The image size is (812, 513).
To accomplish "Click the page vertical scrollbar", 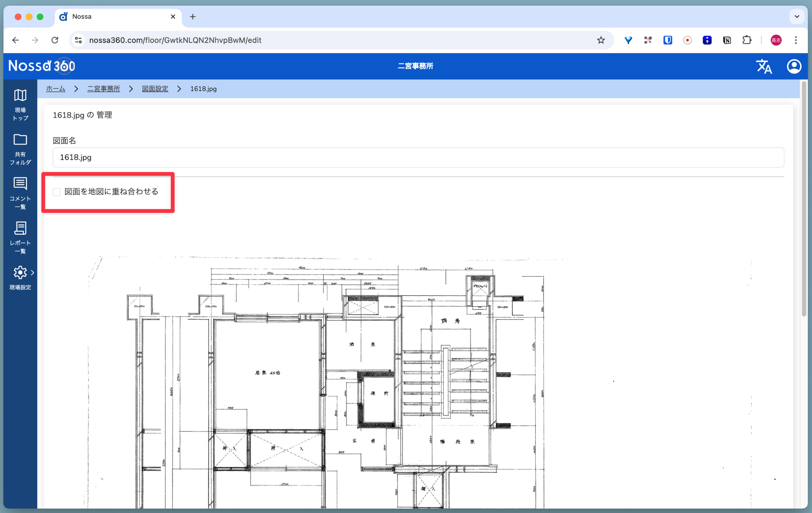I will pyautogui.click(x=804, y=198).
